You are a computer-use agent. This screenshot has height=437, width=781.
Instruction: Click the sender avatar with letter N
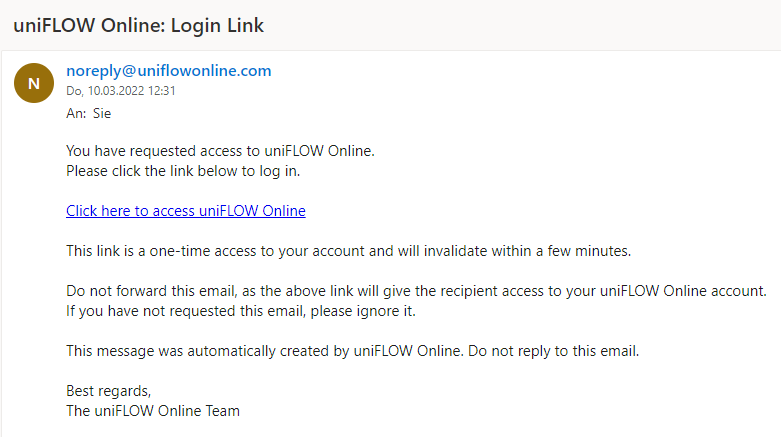[x=33, y=83]
